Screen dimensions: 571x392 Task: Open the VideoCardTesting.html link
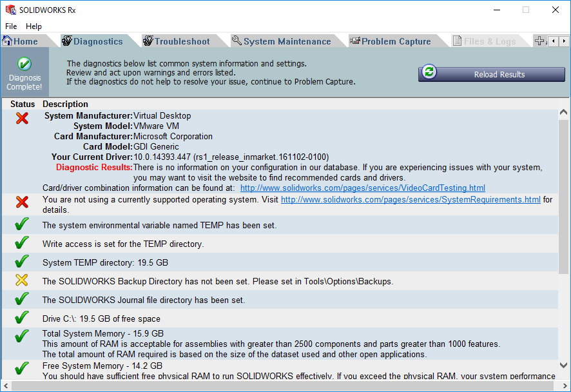[x=363, y=188]
